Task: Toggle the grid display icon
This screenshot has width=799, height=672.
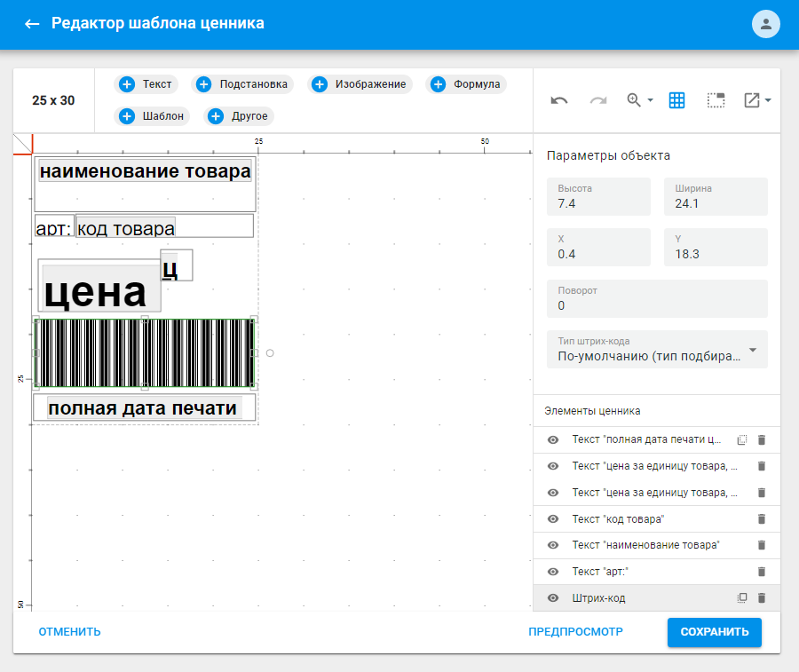Action: (676, 100)
